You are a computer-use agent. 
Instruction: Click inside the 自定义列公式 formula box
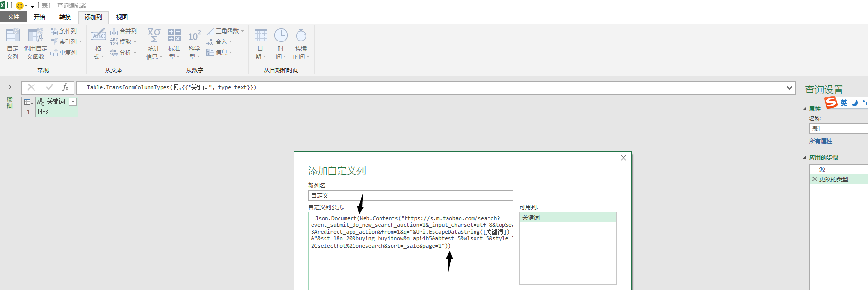410,251
